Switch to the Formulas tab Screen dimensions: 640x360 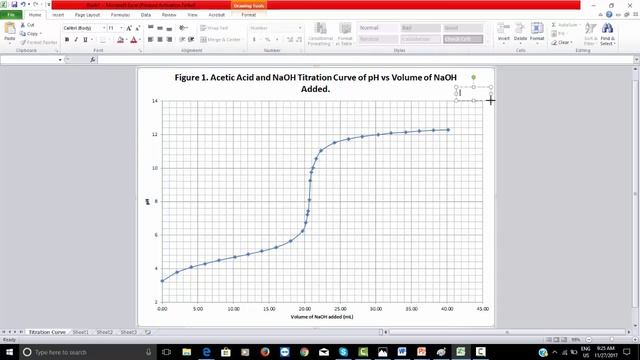pyautogui.click(x=120, y=15)
